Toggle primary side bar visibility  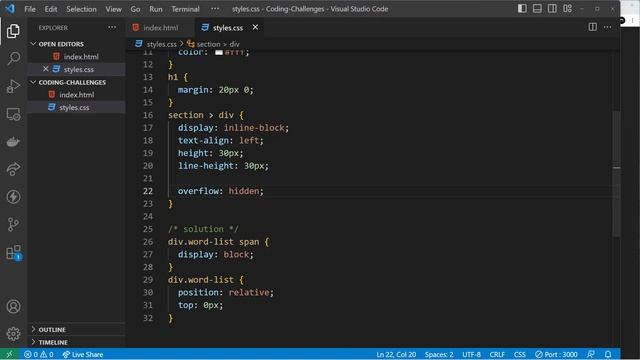pyautogui.click(x=522, y=9)
